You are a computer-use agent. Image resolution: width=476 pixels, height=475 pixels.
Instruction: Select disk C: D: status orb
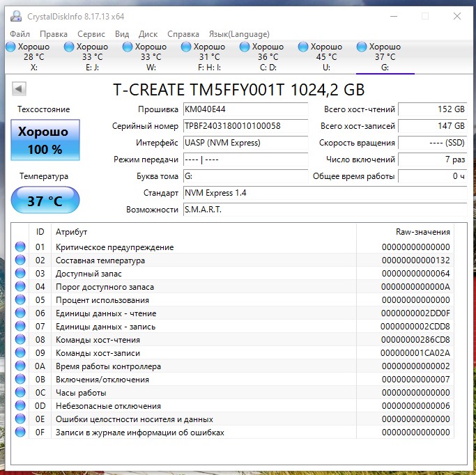coord(245,47)
